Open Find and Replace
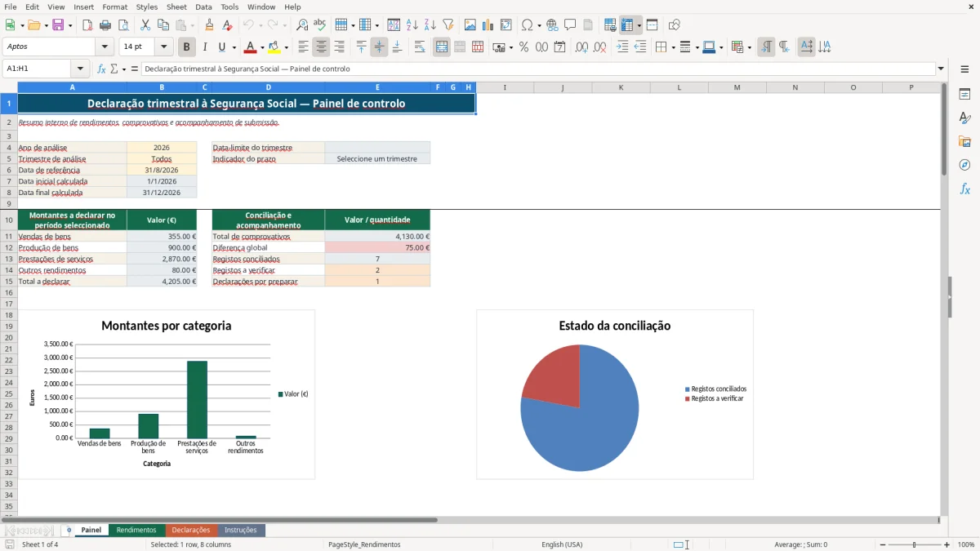Image resolution: width=980 pixels, height=551 pixels. [x=302, y=25]
